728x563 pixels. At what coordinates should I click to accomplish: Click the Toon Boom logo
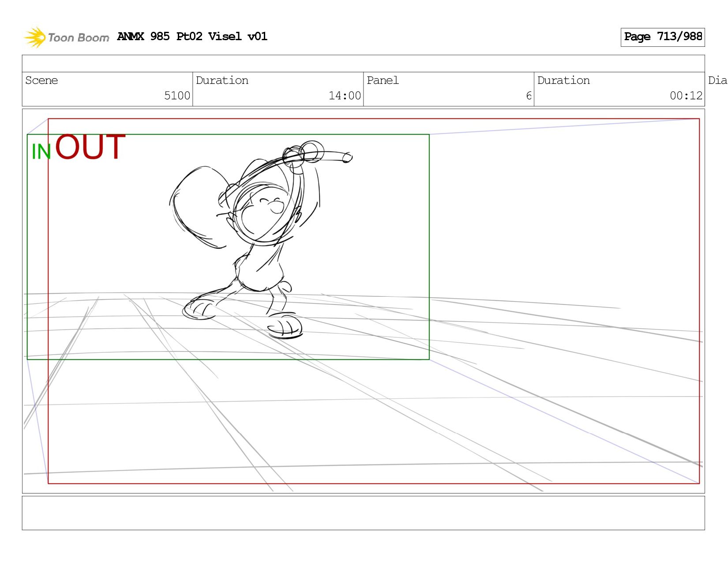[x=66, y=37]
